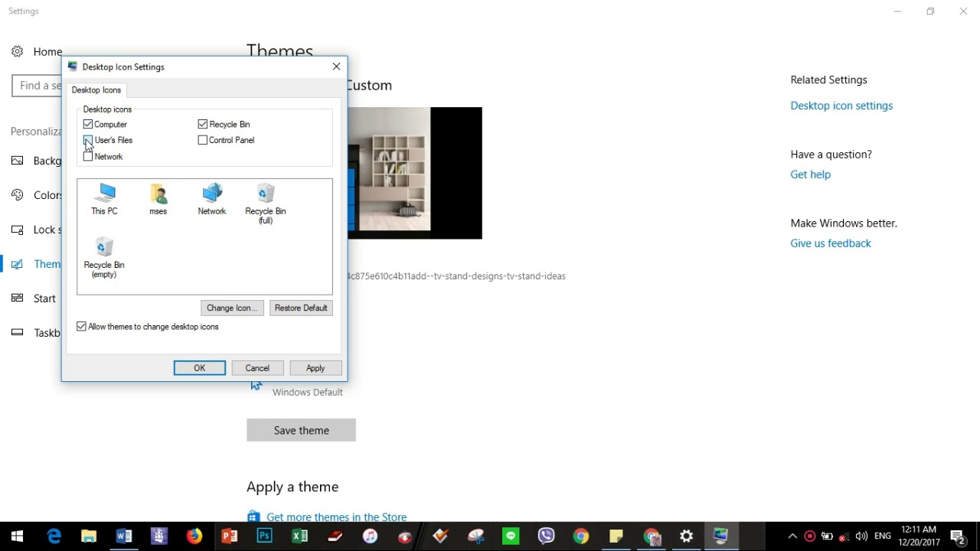Image resolution: width=980 pixels, height=551 pixels.
Task: Click Apply in Desktop Icon Settings
Action: pos(315,368)
